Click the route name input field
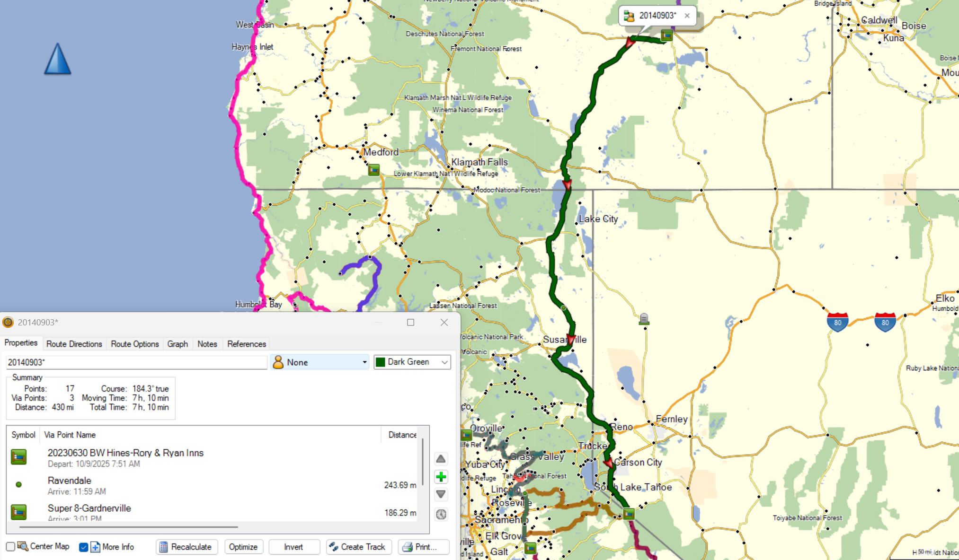Viewport: 959px width, 560px height. [136, 362]
